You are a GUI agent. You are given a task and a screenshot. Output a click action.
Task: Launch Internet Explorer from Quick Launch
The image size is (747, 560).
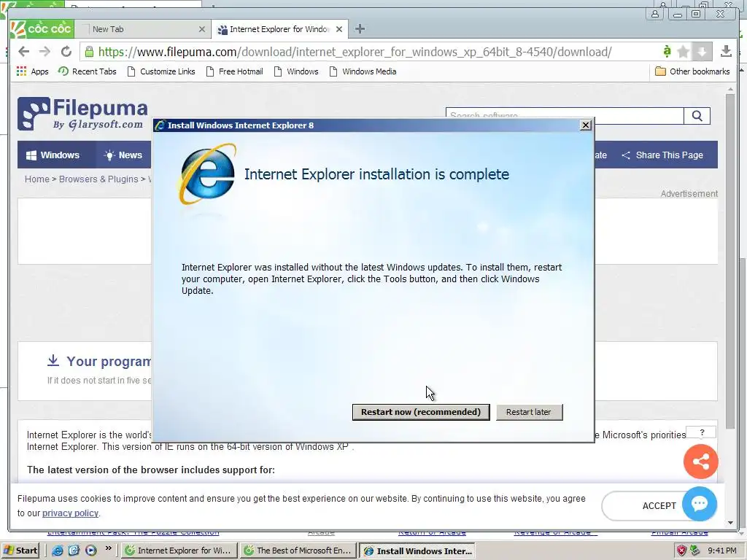pos(57,551)
